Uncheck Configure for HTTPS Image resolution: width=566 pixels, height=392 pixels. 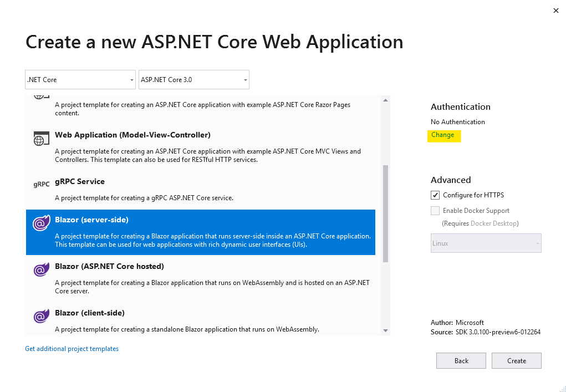pos(435,195)
